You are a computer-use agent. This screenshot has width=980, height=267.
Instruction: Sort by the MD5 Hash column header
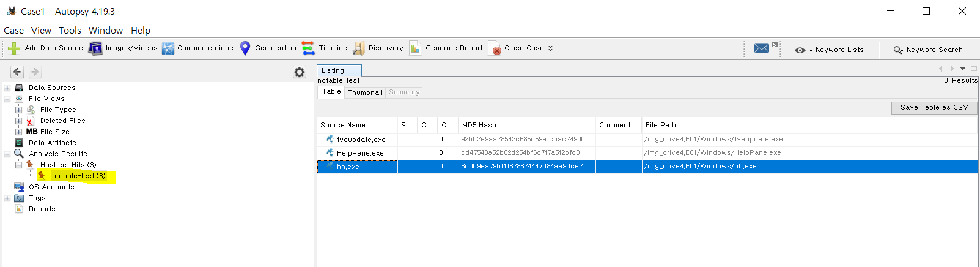coord(527,125)
